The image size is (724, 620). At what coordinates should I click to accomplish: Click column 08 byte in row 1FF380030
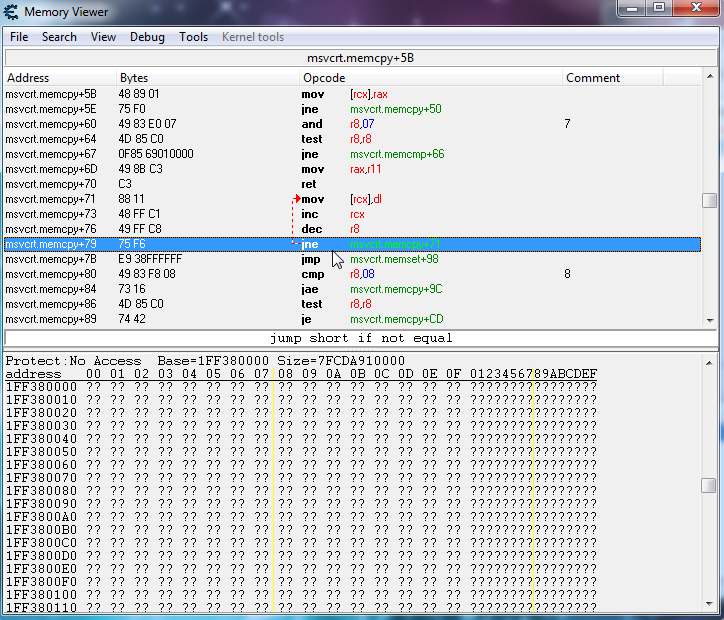285,426
